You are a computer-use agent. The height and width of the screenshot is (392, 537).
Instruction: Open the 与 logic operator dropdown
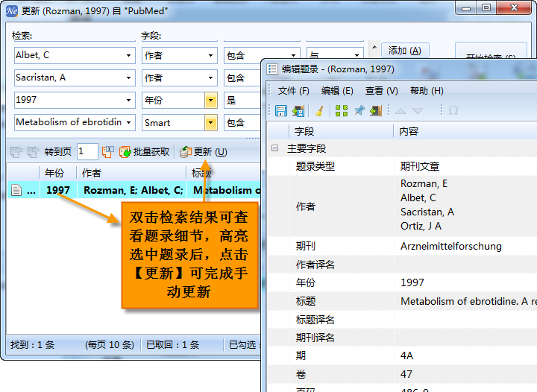357,55
